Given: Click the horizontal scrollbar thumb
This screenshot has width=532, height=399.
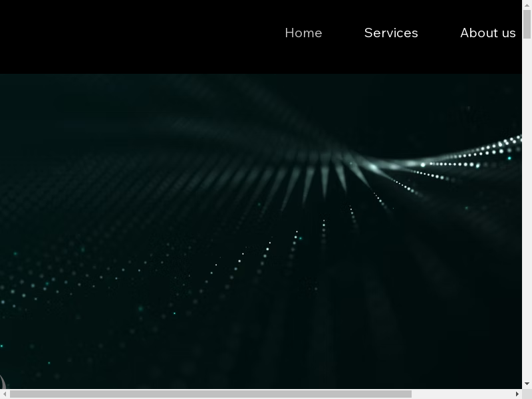Looking at the screenshot, I should 210,394.
